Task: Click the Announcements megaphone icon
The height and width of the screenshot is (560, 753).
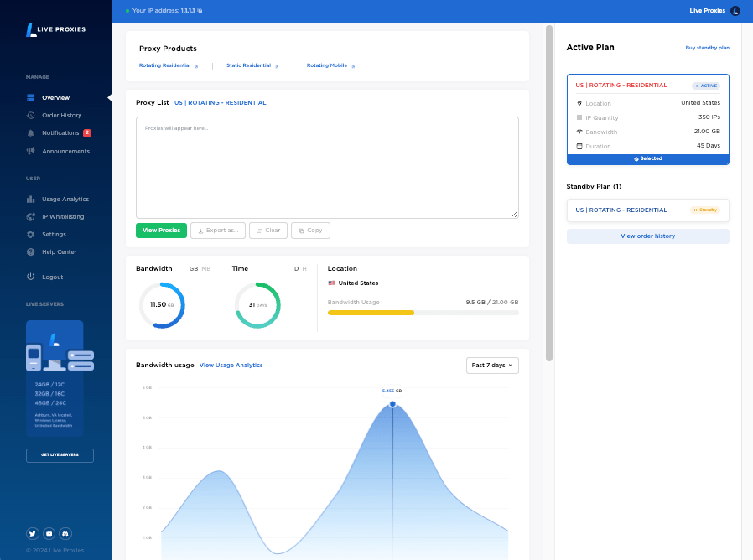Action: tap(31, 151)
